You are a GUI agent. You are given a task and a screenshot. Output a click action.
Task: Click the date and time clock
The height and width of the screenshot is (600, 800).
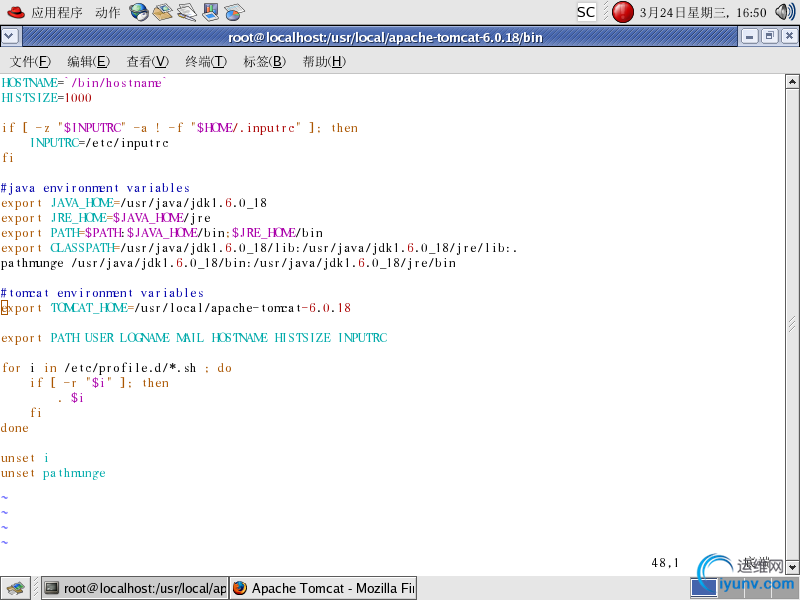(703, 12)
